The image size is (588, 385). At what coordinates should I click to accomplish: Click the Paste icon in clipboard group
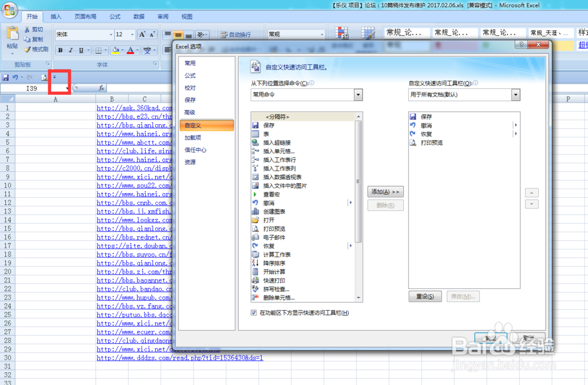(12, 34)
